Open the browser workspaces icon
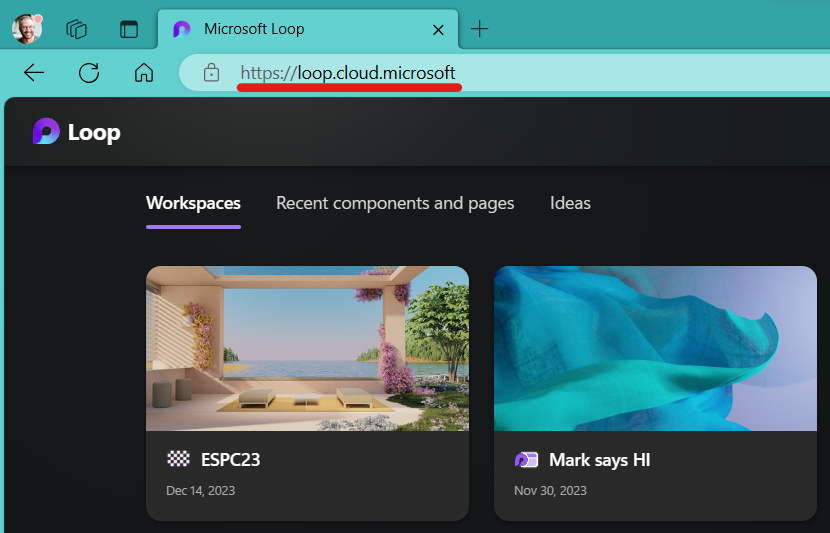 point(76,29)
